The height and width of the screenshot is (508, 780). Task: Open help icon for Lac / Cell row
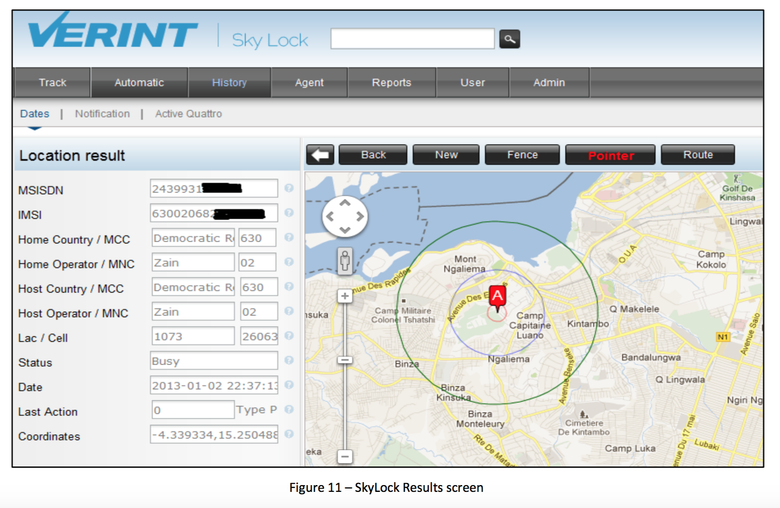pos(289,336)
